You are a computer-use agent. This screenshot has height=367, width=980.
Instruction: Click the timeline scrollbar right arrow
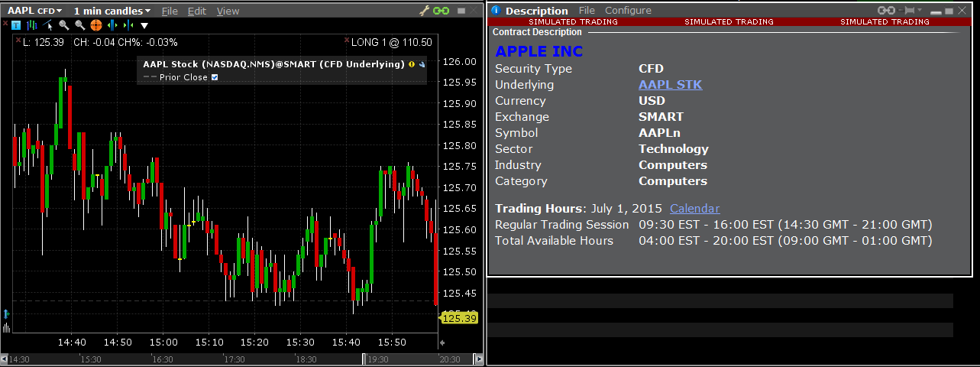478,359
